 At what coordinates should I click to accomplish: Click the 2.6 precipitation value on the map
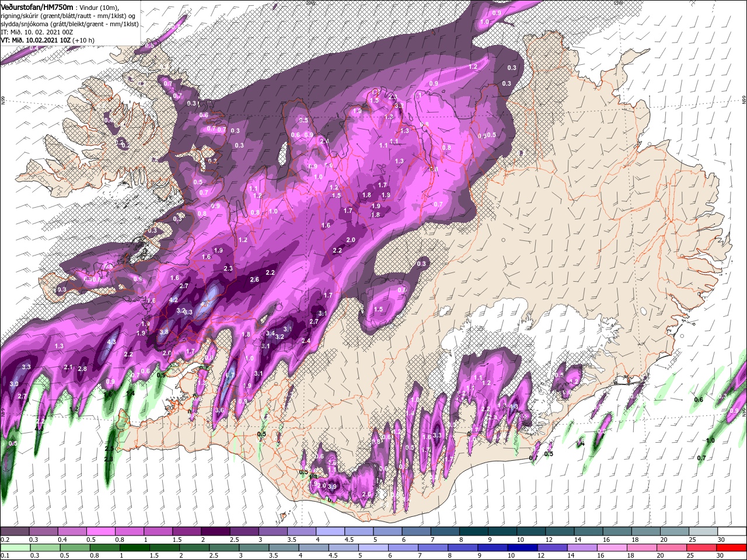click(254, 280)
